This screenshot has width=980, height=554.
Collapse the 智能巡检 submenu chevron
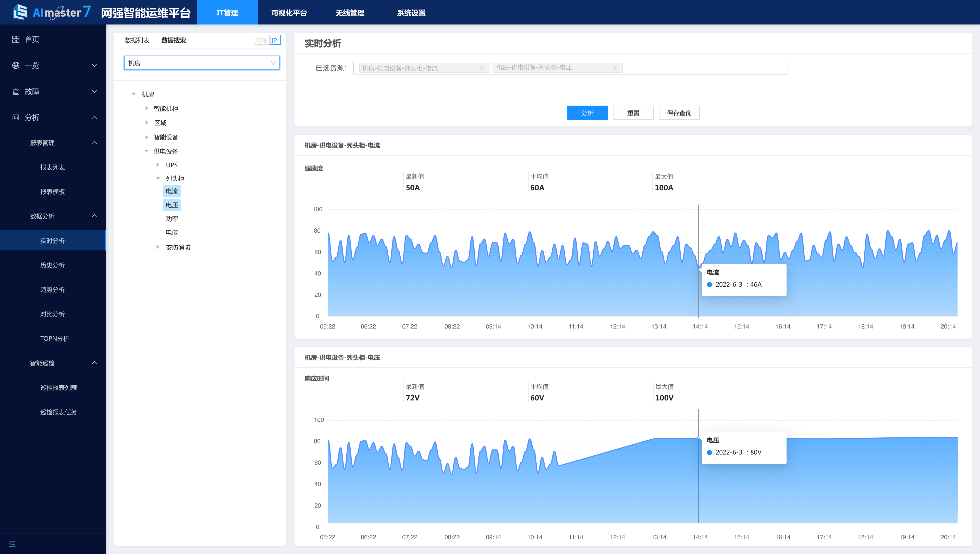pos(94,363)
